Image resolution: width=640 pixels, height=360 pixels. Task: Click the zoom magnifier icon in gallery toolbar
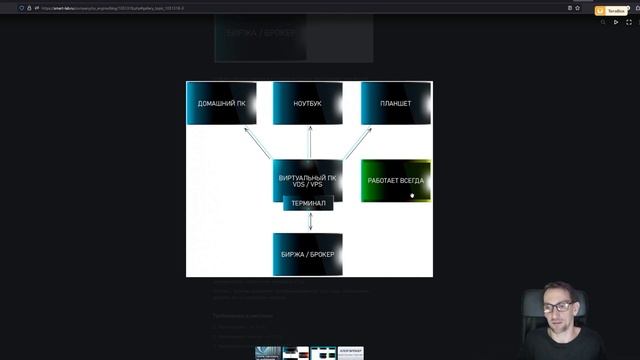point(603,22)
